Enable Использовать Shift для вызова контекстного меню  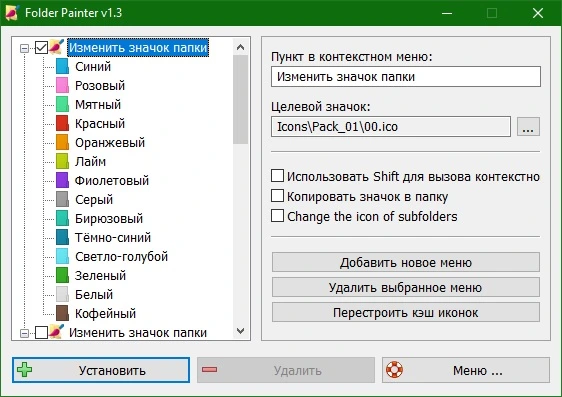277,176
